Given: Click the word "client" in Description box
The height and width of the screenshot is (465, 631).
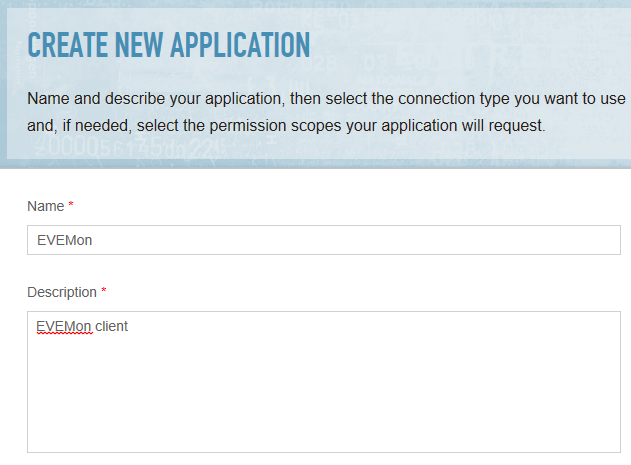Looking at the screenshot, I should click(x=111, y=326).
